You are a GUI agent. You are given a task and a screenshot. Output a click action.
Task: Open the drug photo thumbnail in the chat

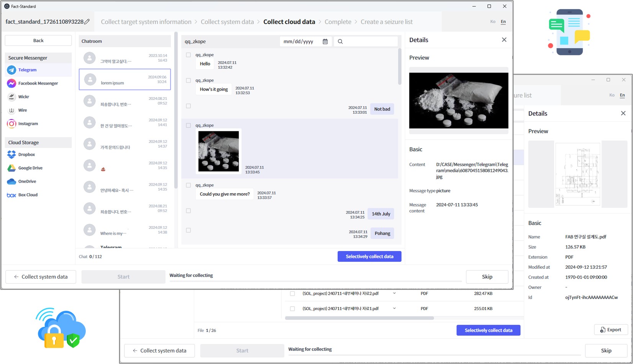coord(219,151)
